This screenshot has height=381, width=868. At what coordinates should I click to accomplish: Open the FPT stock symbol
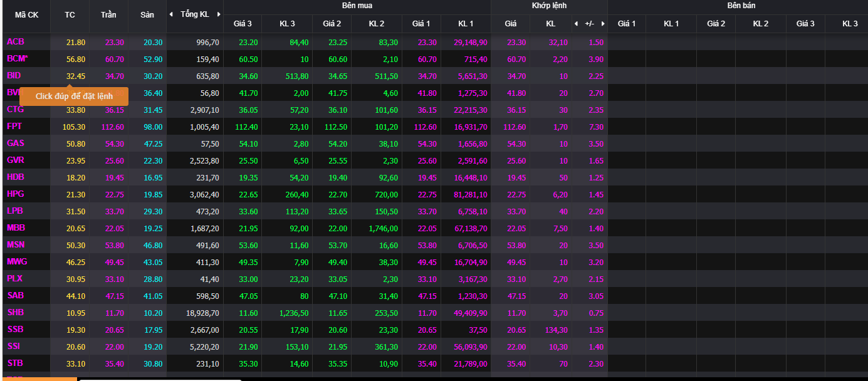pos(15,127)
